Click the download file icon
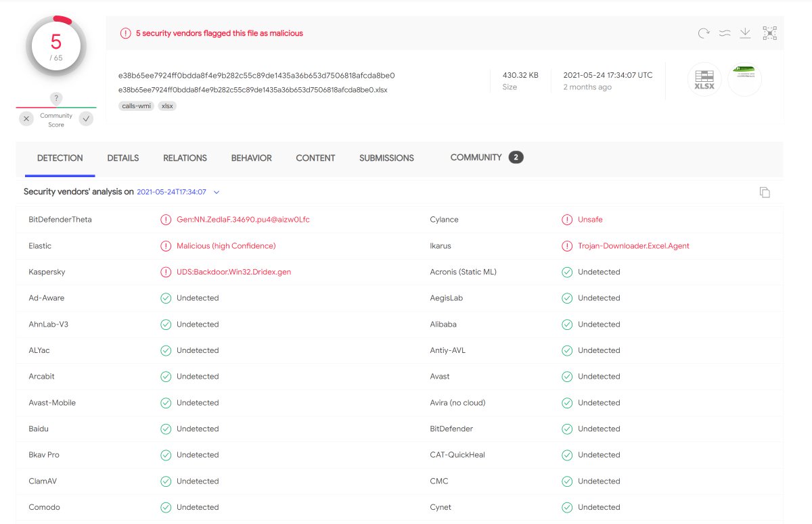812x524 pixels. click(745, 33)
